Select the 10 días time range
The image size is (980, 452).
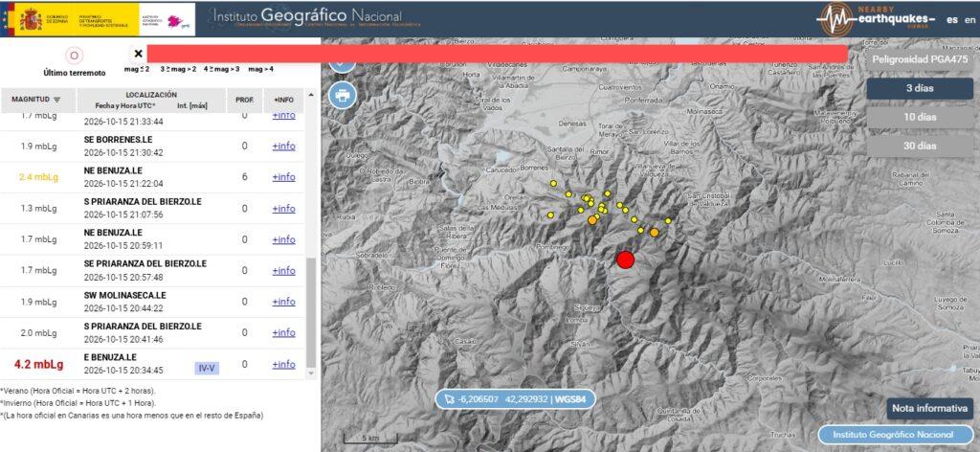coord(920,117)
